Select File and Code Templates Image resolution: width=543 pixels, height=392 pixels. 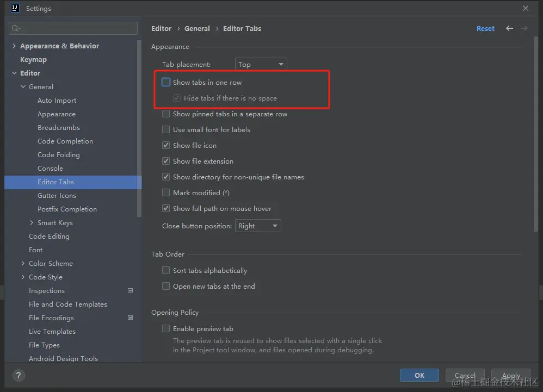coord(68,304)
